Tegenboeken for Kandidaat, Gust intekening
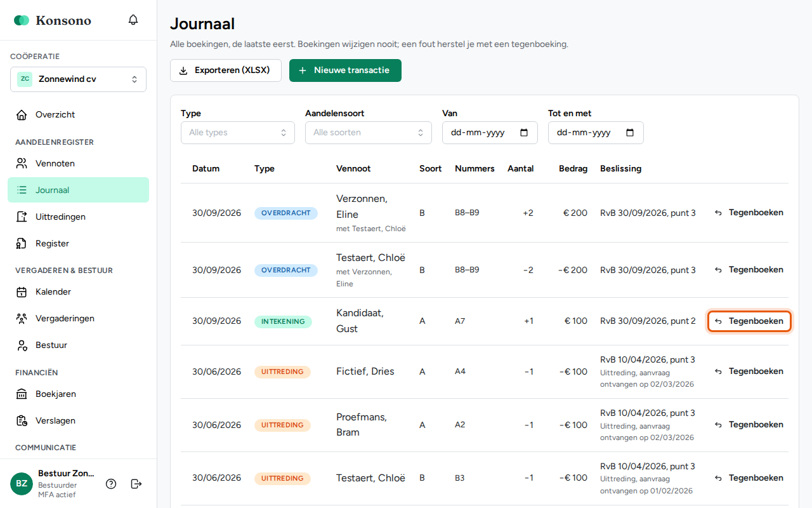This screenshot has height=508, width=812. tap(749, 321)
